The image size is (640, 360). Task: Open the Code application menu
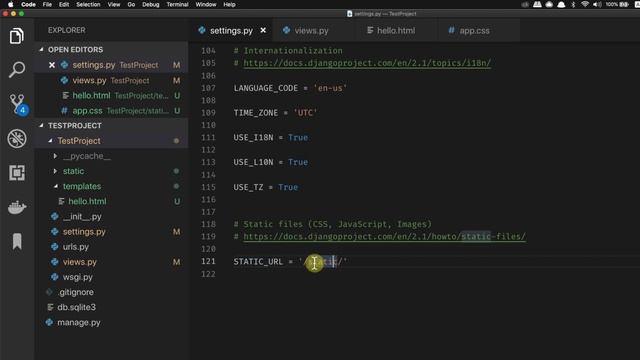pos(28,4)
